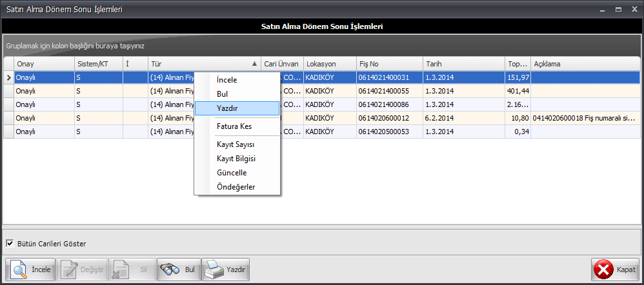Viewport: 644px width, 285px height.
Task: Click the İncele magnifier button
Action: point(31,269)
